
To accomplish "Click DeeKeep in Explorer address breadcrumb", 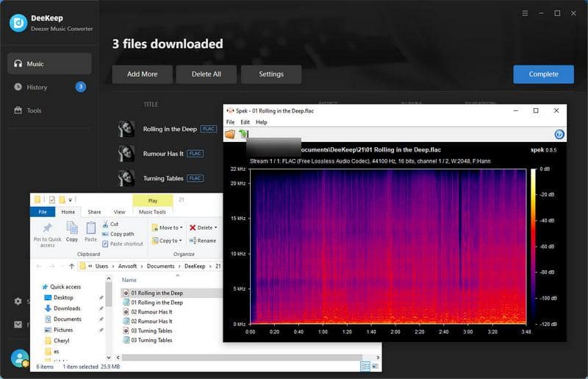I will tap(195, 266).
